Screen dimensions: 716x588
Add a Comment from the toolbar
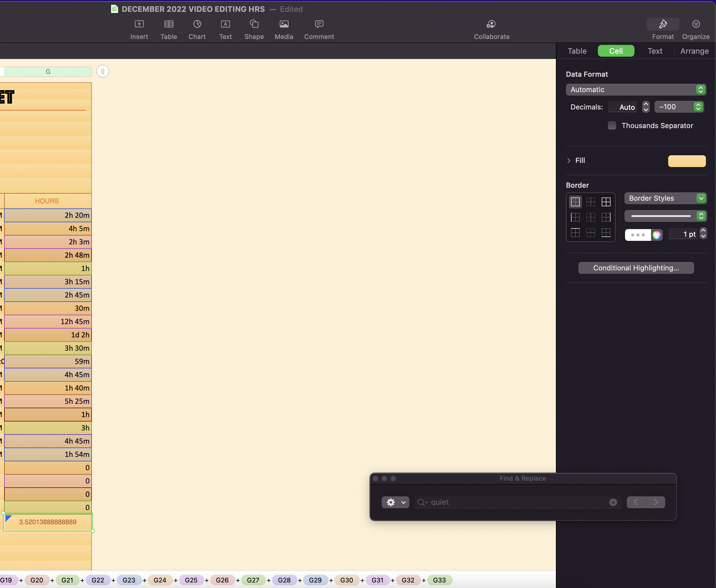[x=319, y=24]
